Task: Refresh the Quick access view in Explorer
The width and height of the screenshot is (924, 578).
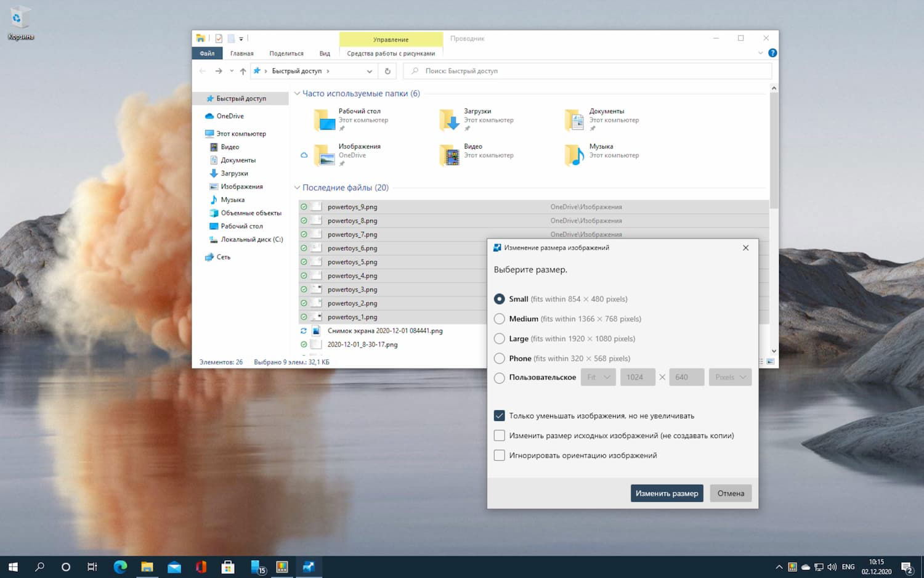Action: tap(387, 71)
